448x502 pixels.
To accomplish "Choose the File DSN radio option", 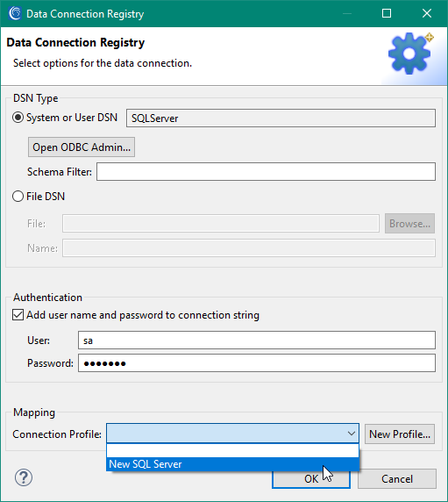I will (18, 197).
